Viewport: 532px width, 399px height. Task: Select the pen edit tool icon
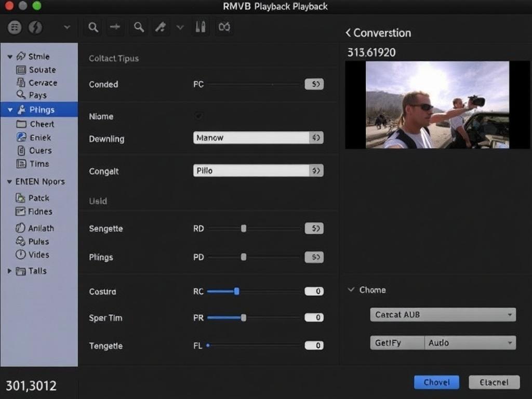click(161, 28)
